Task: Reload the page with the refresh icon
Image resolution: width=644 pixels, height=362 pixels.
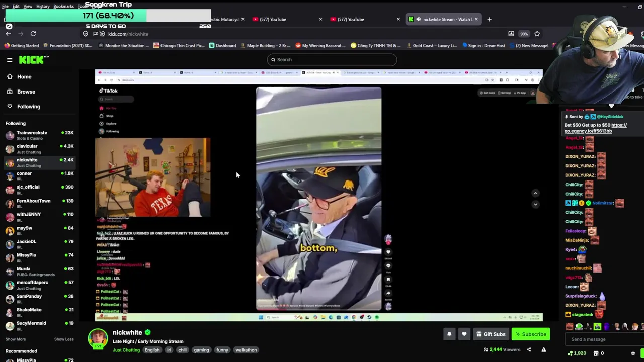Action: (x=33, y=34)
